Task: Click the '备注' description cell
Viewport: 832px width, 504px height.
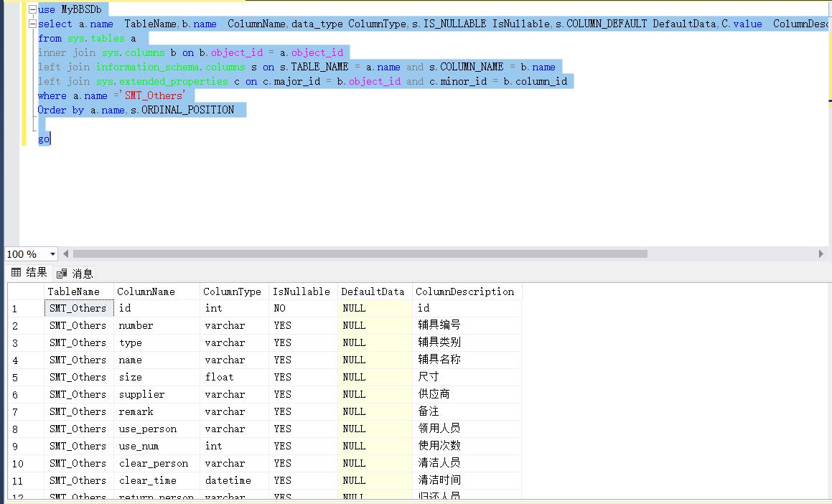Action: [x=467, y=411]
